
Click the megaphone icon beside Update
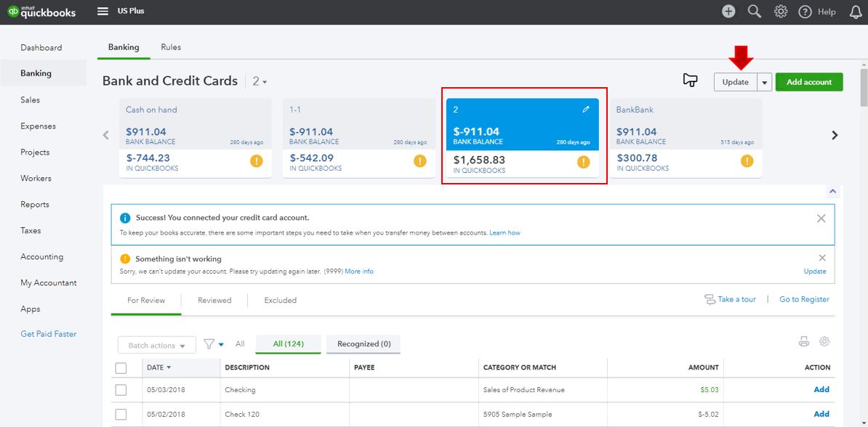[x=691, y=81]
